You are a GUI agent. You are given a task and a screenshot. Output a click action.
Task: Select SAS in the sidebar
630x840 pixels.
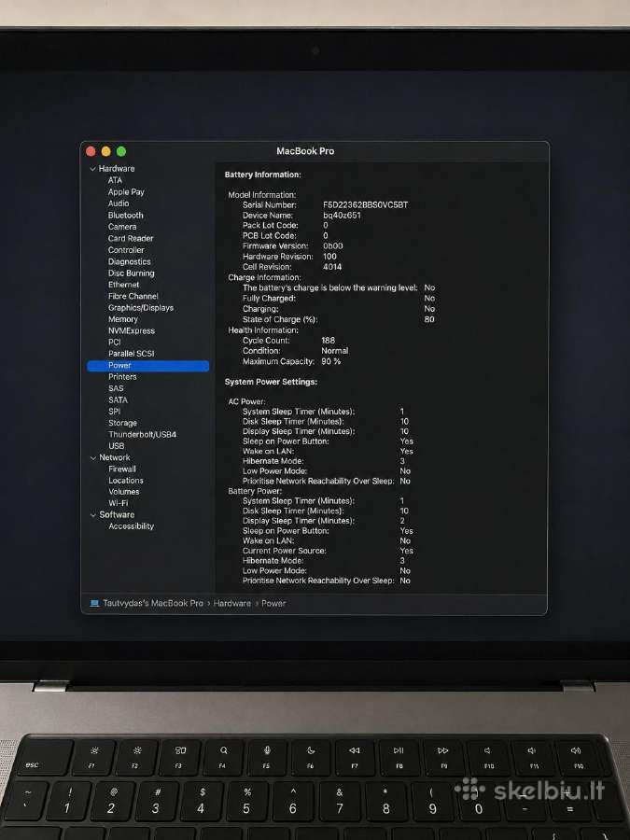coord(116,388)
